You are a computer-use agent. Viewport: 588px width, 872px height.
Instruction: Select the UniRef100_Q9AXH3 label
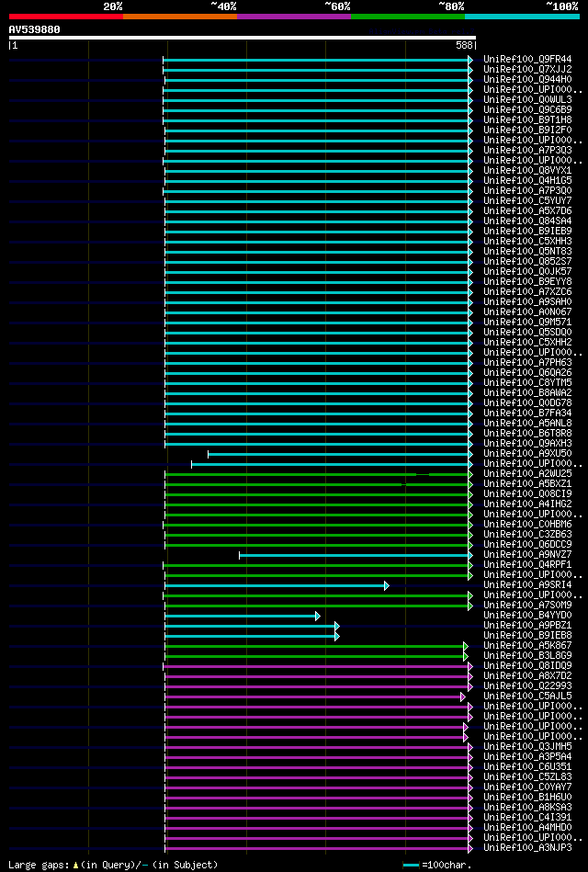click(x=527, y=444)
